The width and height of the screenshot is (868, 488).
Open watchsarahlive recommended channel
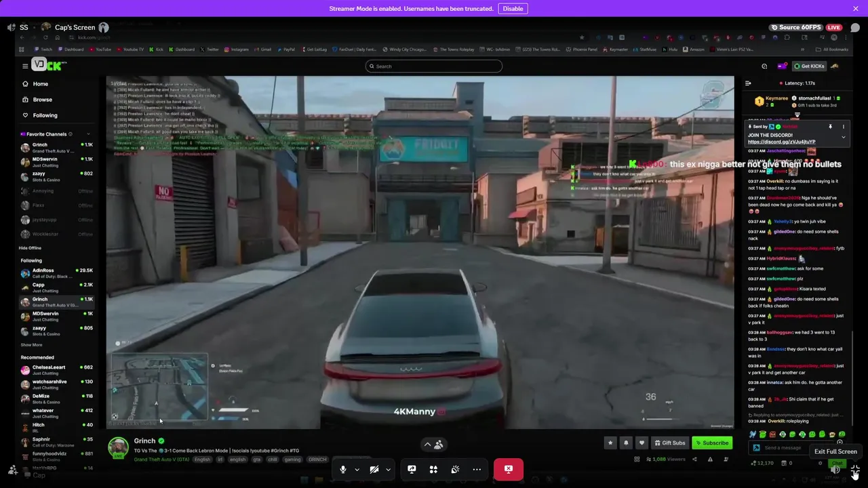[56, 384]
